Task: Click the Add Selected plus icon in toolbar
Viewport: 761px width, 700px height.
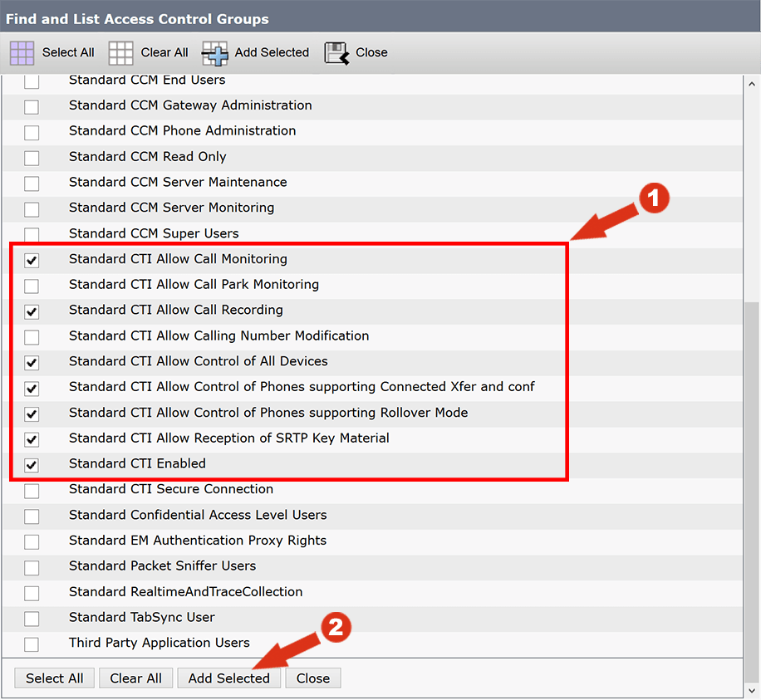Action: [x=214, y=53]
